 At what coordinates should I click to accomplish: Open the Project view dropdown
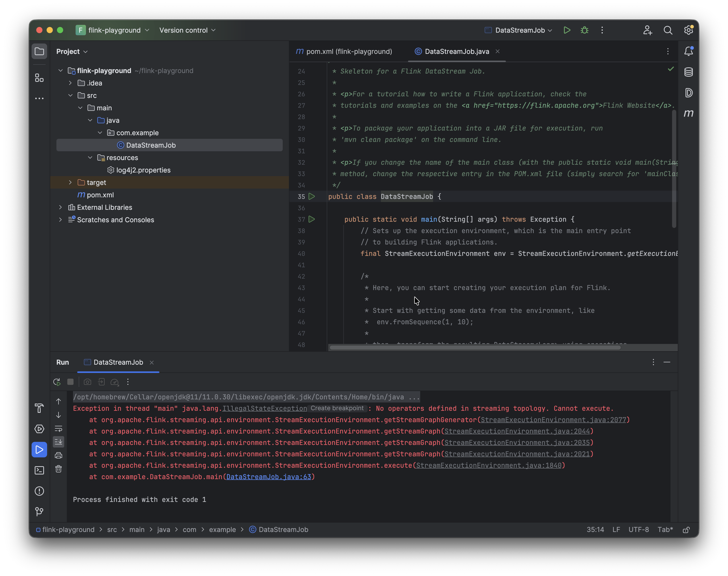click(72, 52)
